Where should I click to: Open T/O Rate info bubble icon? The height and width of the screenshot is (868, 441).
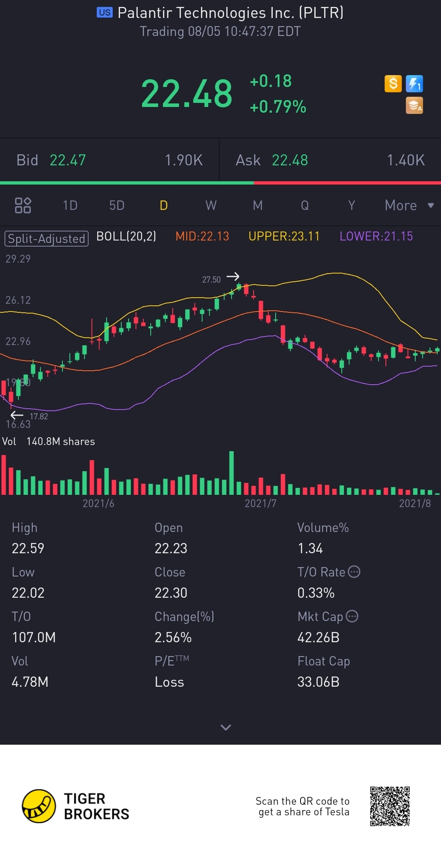click(354, 572)
